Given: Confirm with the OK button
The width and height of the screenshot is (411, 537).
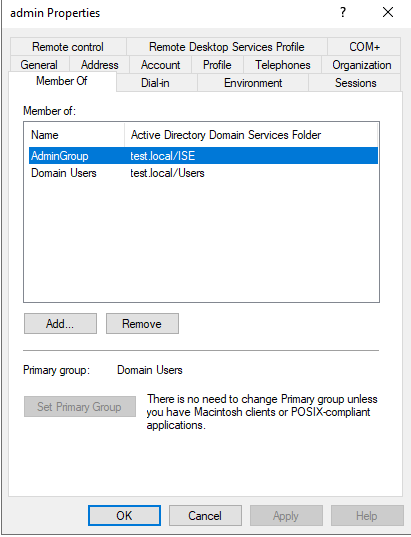Looking at the screenshot, I should point(124,515).
